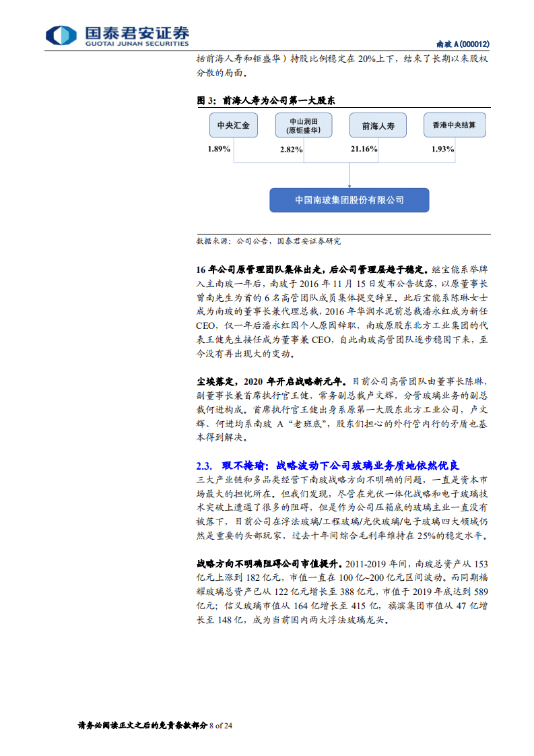Image resolution: width=534 pixels, height=756 pixels.
Task: Click the text line 分散的局面。
Action: coord(223,73)
